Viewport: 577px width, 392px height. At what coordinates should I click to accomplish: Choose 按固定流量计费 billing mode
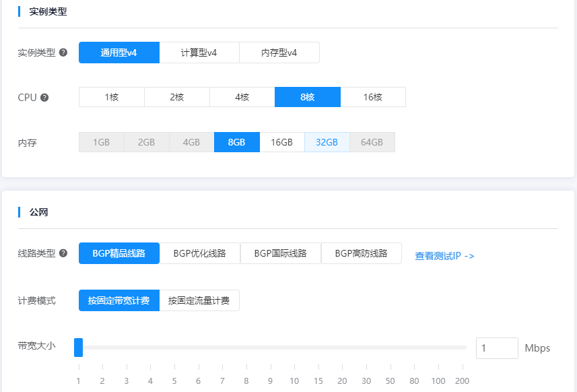(x=199, y=300)
